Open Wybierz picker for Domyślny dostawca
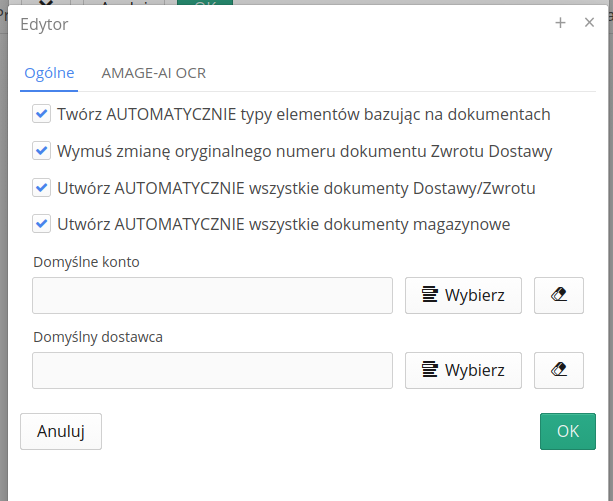 [x=463, y=370]
